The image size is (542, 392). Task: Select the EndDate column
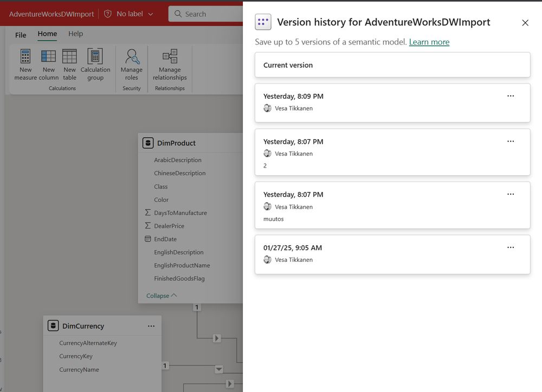pos(165,239)
